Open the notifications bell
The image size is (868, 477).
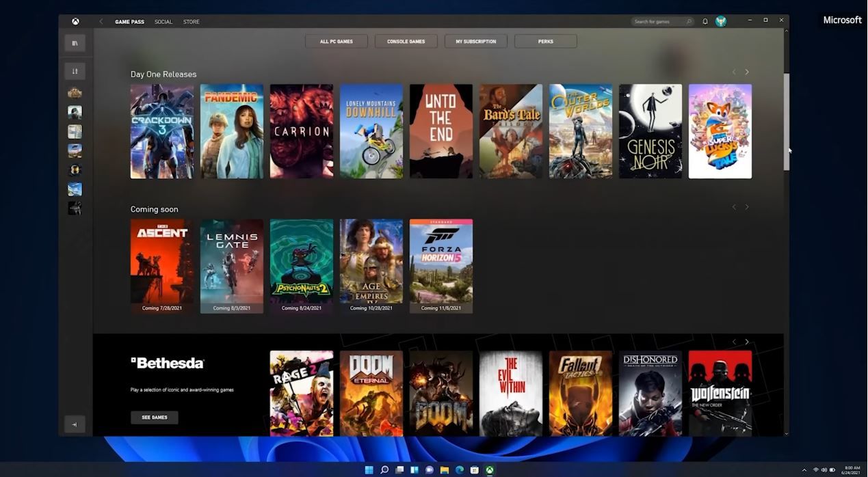coord(705,22)
